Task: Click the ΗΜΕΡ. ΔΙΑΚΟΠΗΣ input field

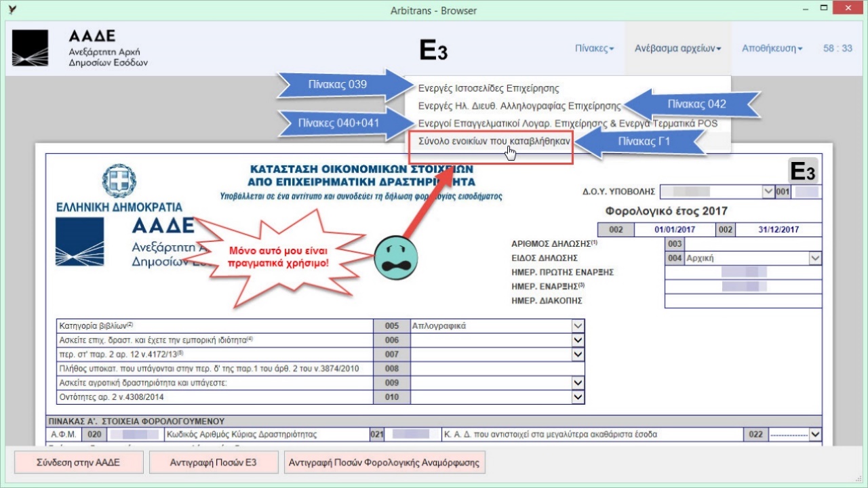Action: pyautogui.click(x=743, y=301)
